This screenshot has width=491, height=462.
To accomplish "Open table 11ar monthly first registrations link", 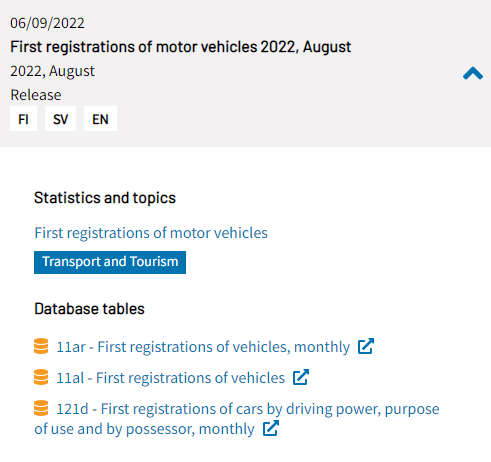I will pyautogui.click(x=203, y=347).
